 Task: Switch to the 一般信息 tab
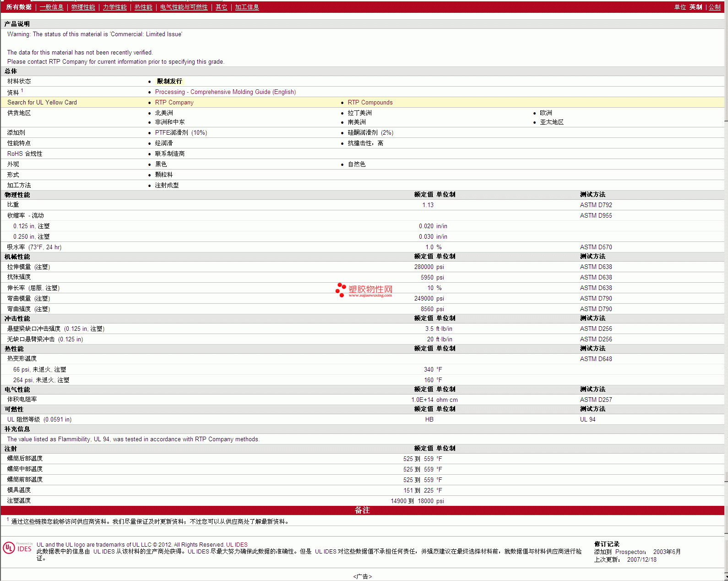pyautogui.click(x=51, y=7)
